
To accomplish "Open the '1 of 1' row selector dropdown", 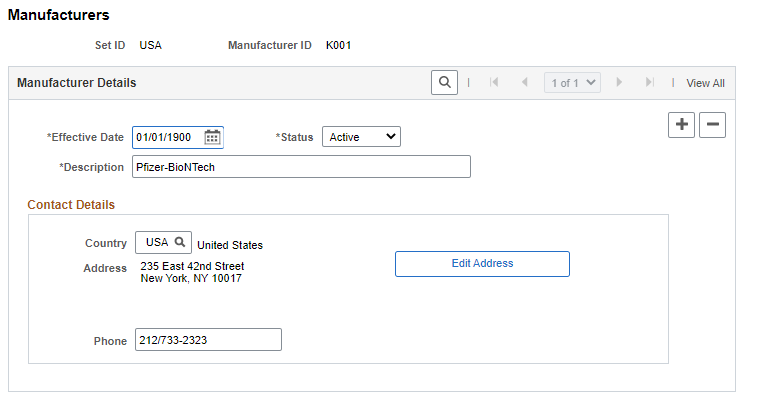I will pos(572,83).
